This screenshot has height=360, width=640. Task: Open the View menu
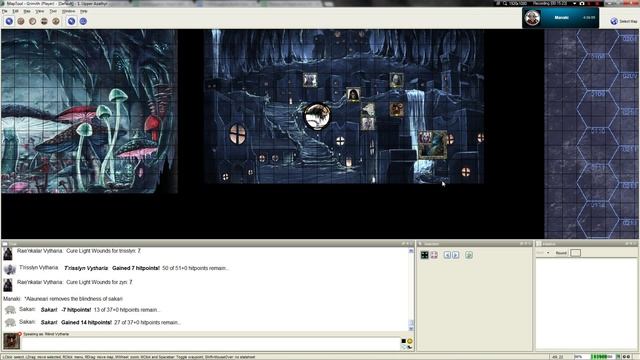40,11
